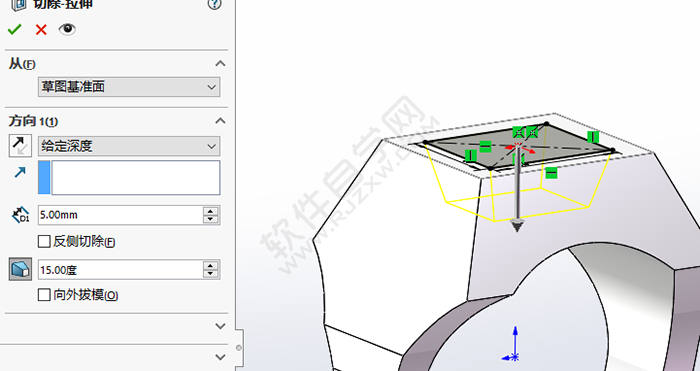The height and width of the screenshot is (371, 700).
Task: Open the 草图基准面 start condition dropdown
Action: click(x=129, y=87)
